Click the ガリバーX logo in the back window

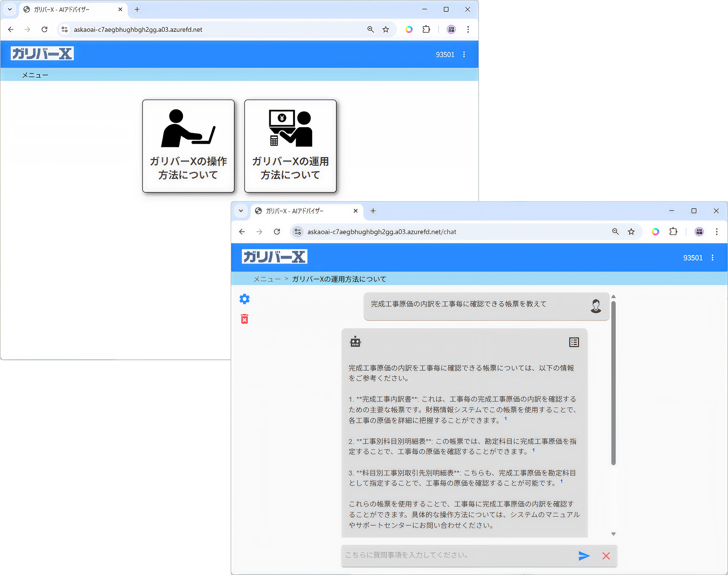click(42, 54)
